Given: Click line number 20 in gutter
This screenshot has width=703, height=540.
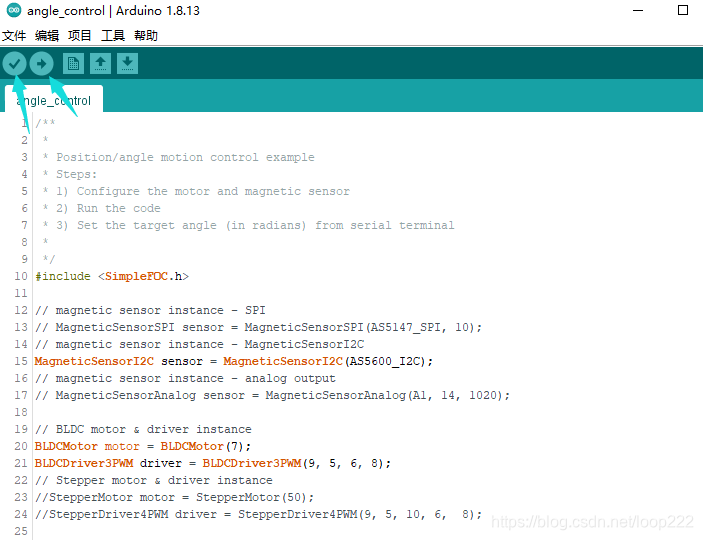Looking at the screenshot, I should point(21,447).
